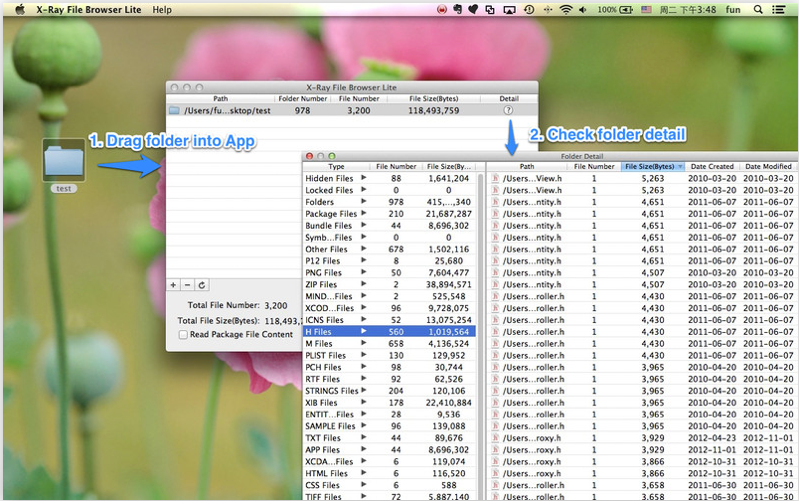Select the TXT Files row
The height and width of the screenshot is (501, 799).
click(x=390, y=437)
